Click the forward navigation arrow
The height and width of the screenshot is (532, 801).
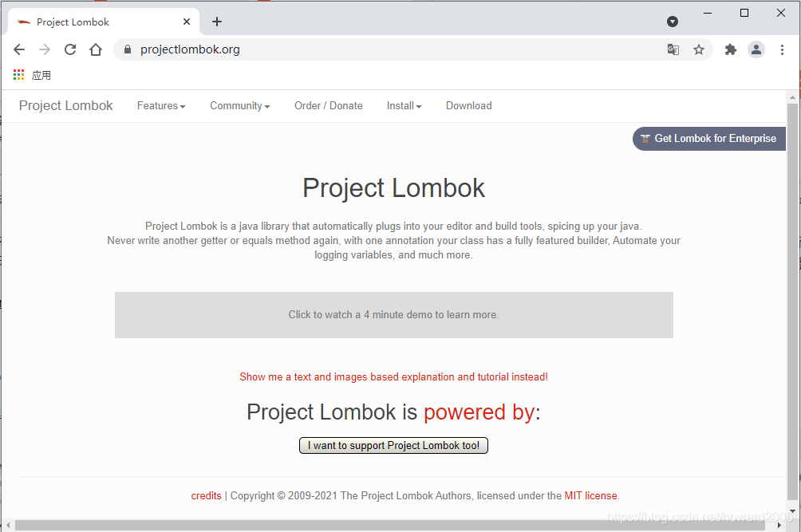(x=45, y=49)
